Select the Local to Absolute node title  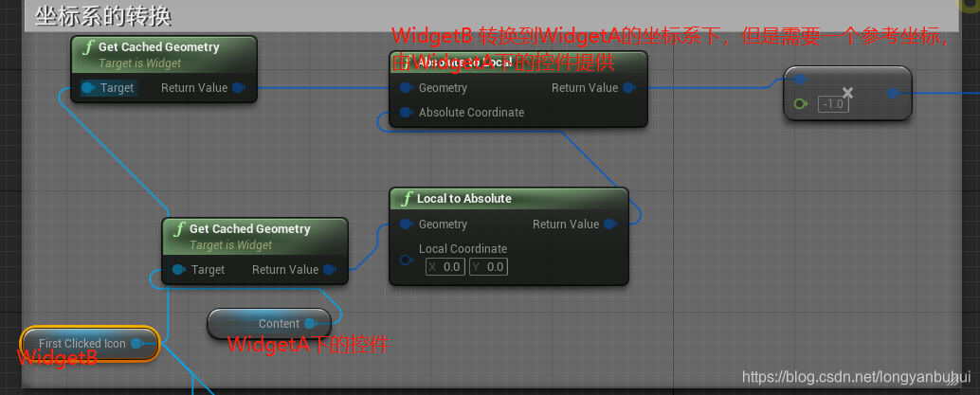(464, 199)
